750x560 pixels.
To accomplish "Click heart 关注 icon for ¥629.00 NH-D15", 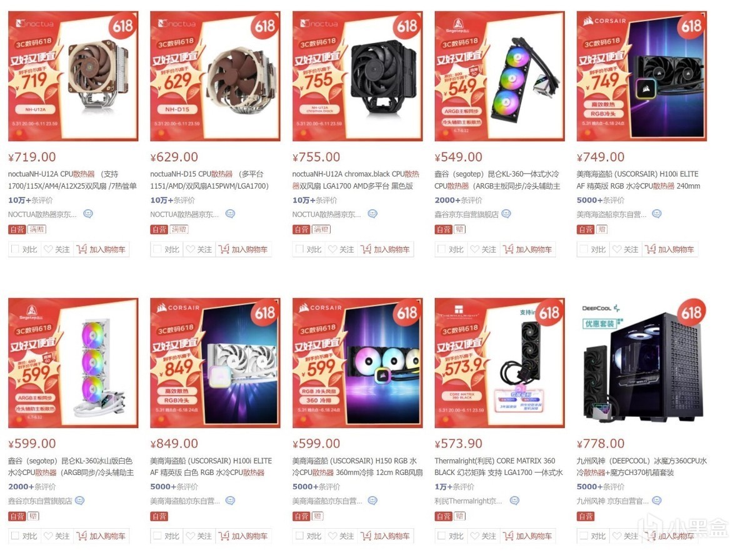I will click(x=190, y=249).
